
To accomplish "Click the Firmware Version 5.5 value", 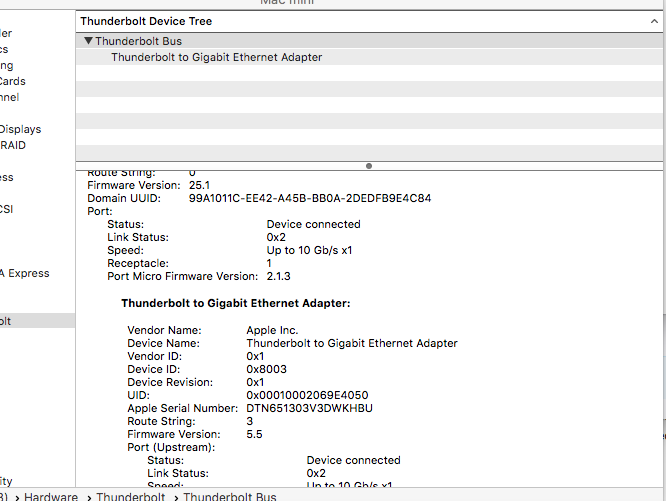I will [254, 434].
